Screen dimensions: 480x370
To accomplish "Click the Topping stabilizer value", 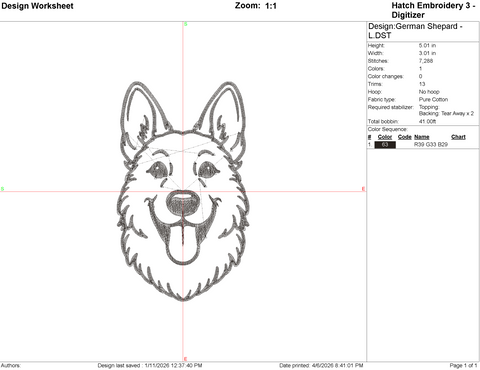I will pos(429,107).
